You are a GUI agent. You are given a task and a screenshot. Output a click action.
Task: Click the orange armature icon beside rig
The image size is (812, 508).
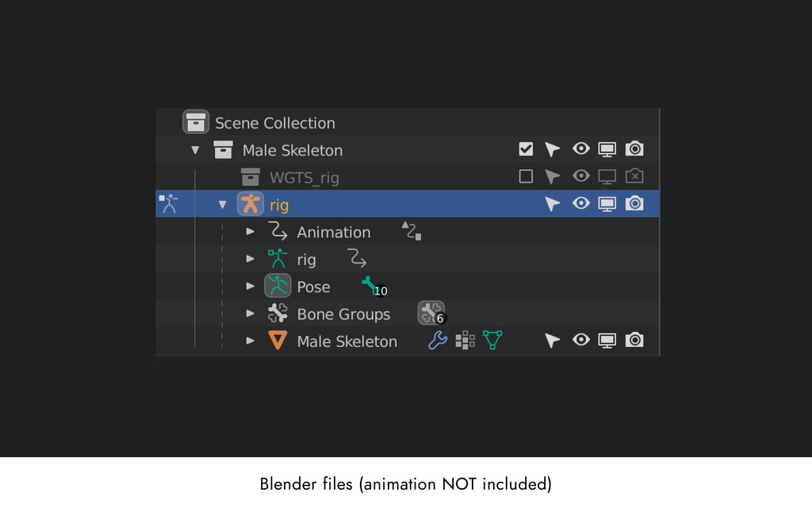251,204
